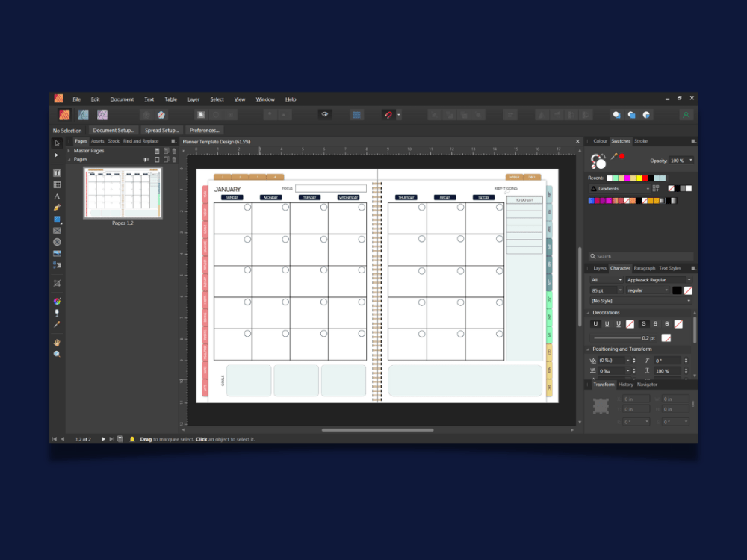Click the swatches Search field
The width and height of the screenshot is (747, 560).
(x=641, y=256)
